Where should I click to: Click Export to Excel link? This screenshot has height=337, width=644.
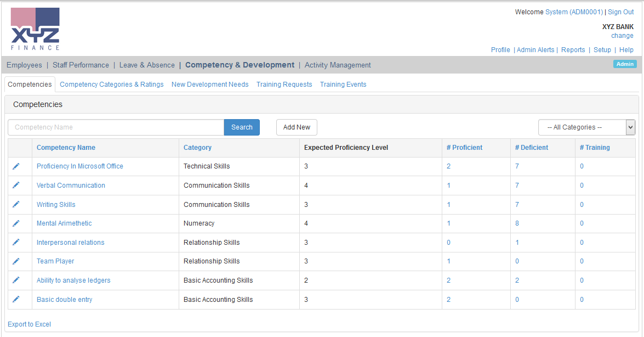[29, 324]
